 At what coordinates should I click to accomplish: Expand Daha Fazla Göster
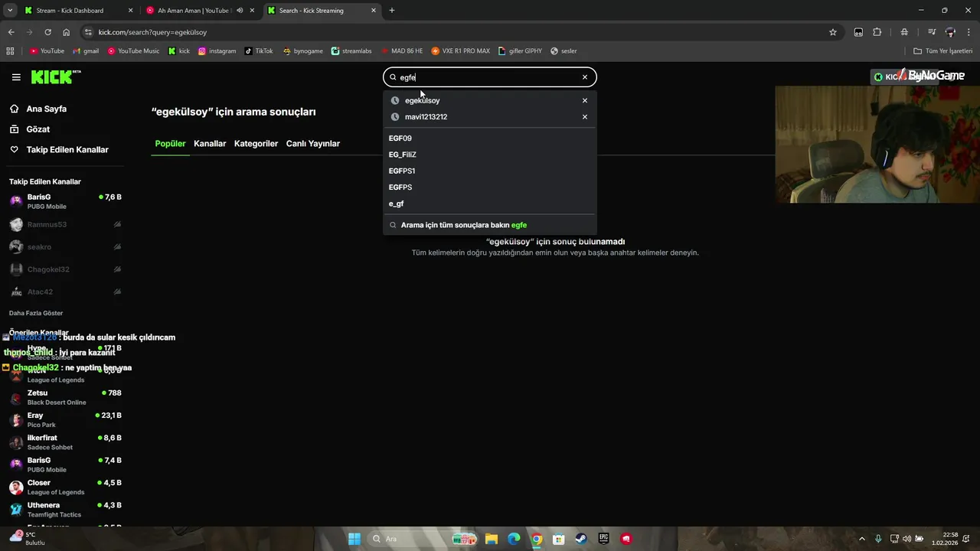[36, 313]
